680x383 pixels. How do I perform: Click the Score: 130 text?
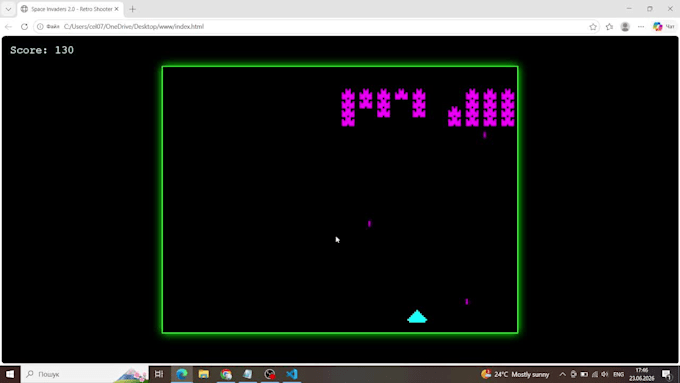click(x=42, y=50)
